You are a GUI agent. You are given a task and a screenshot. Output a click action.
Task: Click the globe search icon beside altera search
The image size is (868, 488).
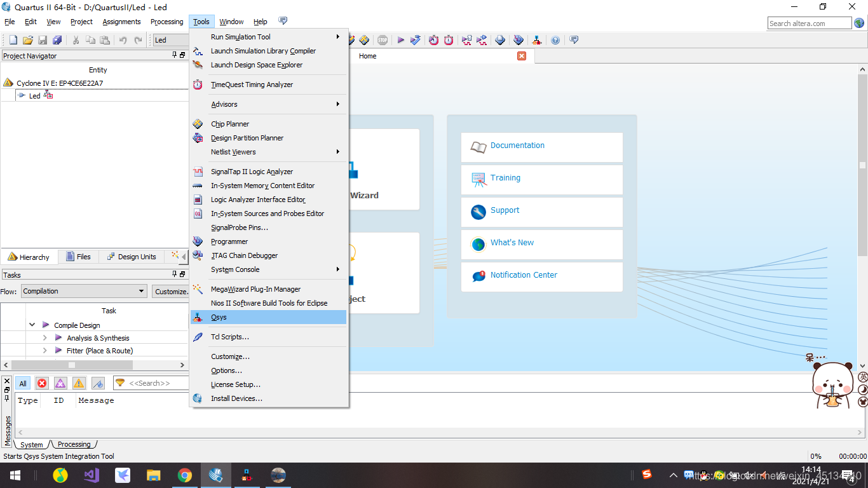[859, 24]
